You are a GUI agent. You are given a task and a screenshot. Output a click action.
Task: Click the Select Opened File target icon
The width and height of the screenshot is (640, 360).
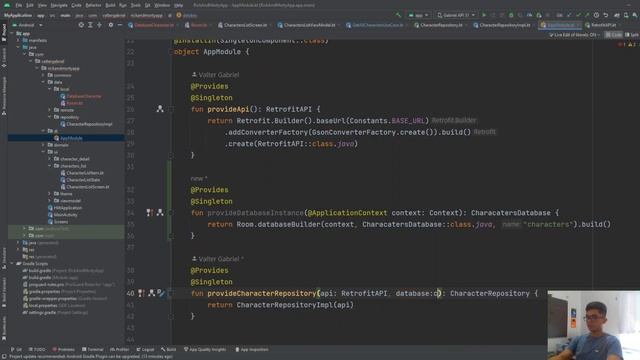[x=81, y=25]
